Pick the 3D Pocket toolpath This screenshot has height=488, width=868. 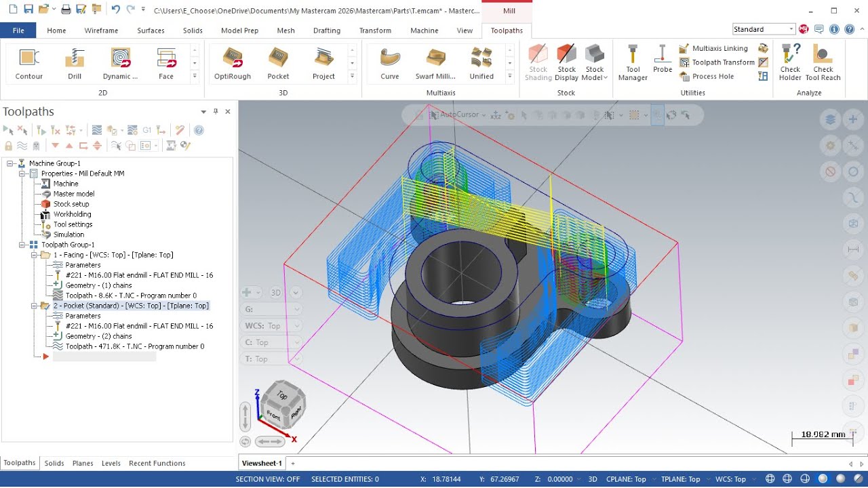click(278, 64)
